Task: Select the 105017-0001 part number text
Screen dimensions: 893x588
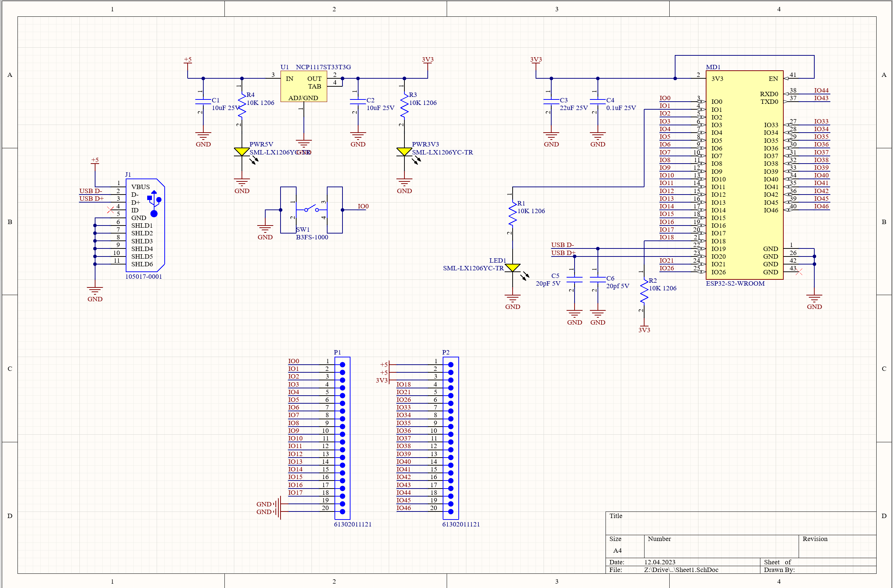Action: pos(143,277)
